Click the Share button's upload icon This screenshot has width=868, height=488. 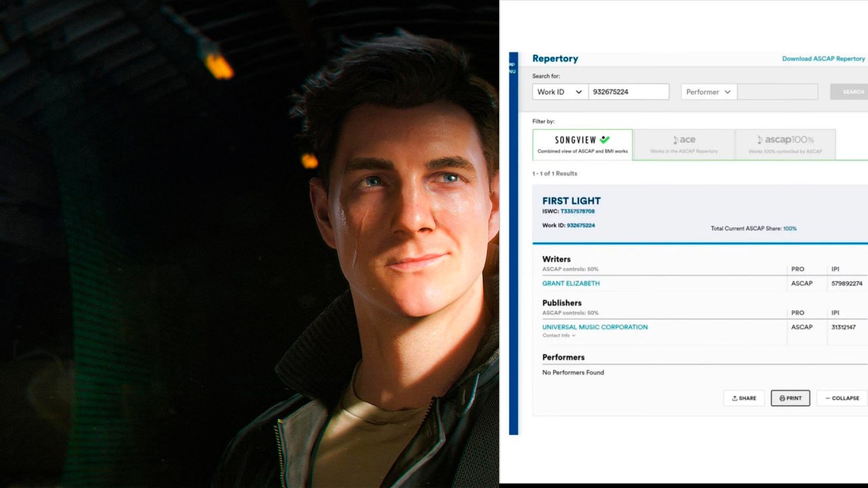734,399
